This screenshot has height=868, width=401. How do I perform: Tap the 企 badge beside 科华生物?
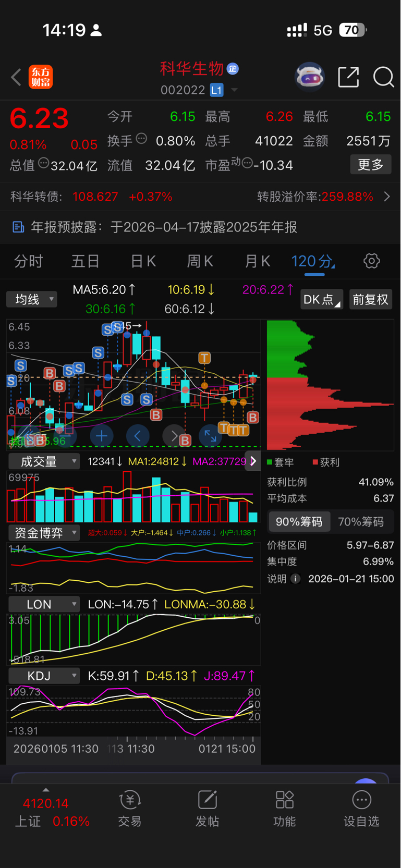(x=233, y=68)
